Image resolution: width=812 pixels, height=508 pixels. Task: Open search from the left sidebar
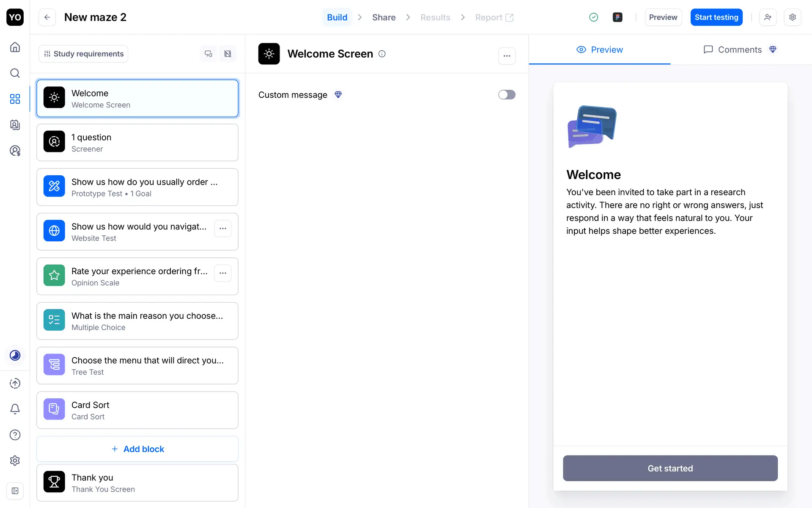coord(15,73)
